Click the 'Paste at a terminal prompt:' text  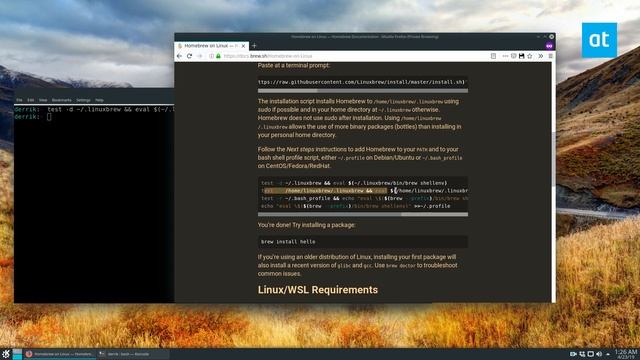click(293, 65)
